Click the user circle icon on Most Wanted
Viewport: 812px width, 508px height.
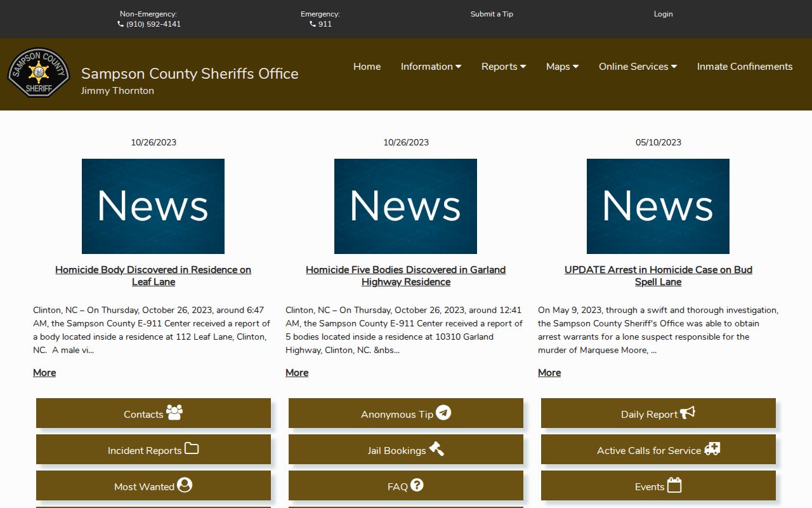pyautogui.click(x=185, y=485)
